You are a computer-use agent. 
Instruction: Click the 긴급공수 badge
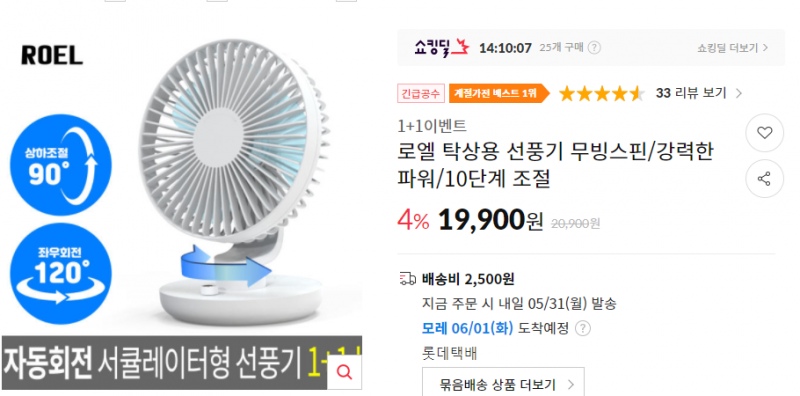pyautogui.click(x=421, y=93)
